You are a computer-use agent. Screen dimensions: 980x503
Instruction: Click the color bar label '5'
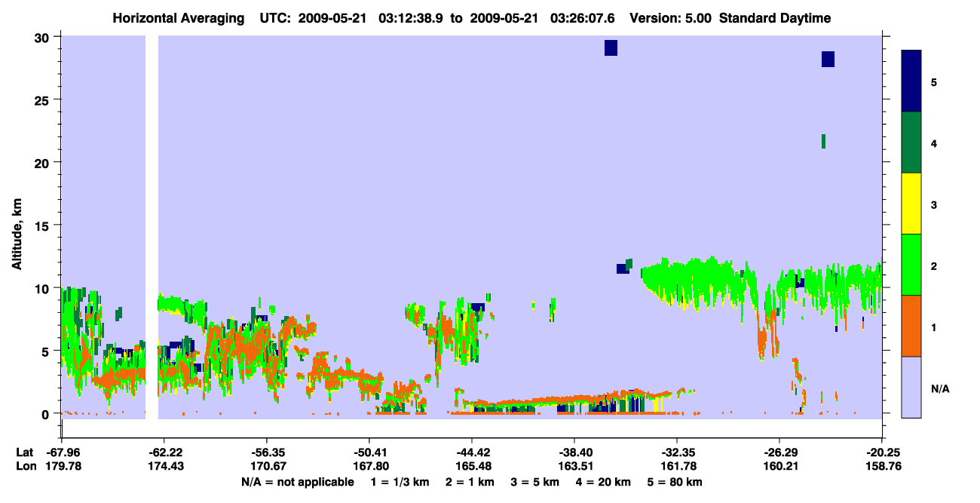934,81
